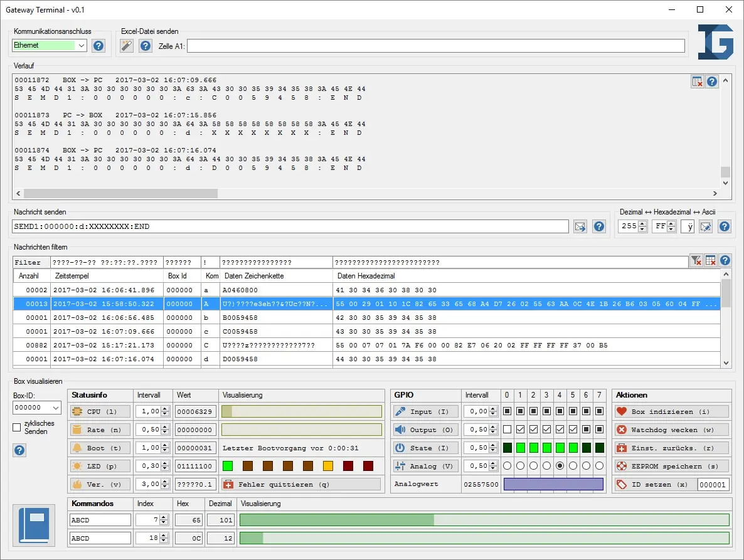Clear the Verlauf log with the red-X icon
The width and height of the screenshot is (744, 560).
tap(697, 82)
